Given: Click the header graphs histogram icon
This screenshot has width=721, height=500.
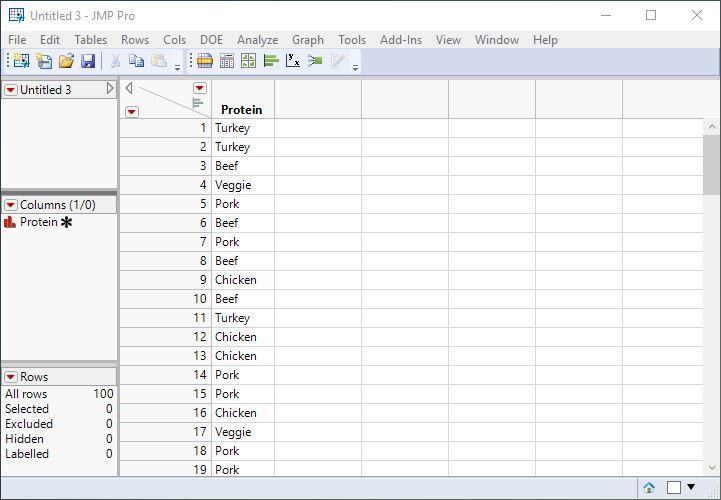Looking at the screenshot, I should tap(198, 103).
